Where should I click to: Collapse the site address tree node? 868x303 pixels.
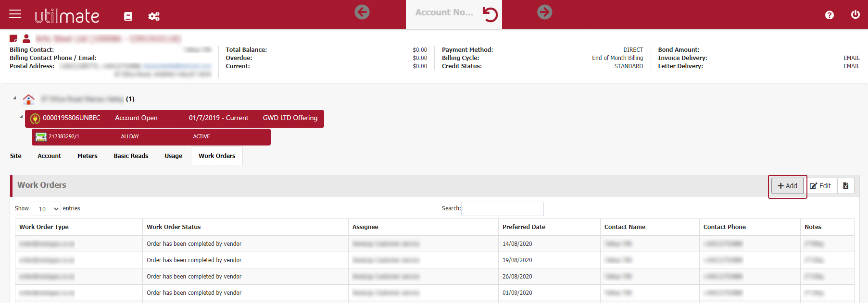click(x=14, y=98)
